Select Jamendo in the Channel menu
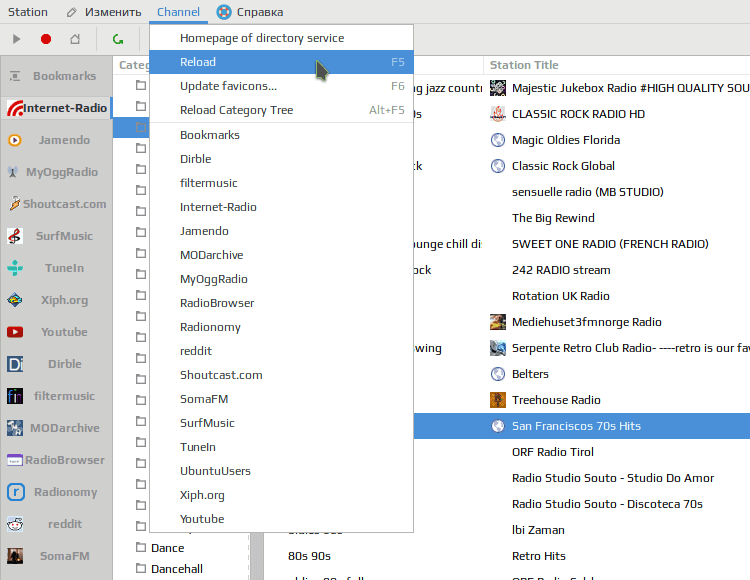Screen dimensions: 750x580 pyautogui.click(x=281, y=231)
